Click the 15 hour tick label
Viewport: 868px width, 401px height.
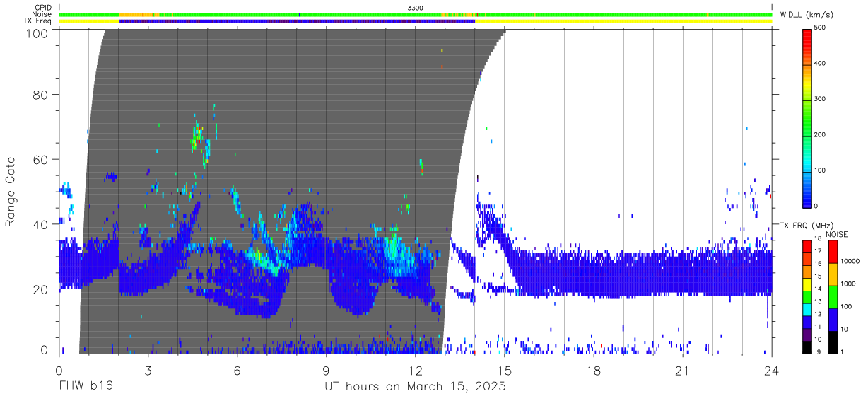[505, 370]
